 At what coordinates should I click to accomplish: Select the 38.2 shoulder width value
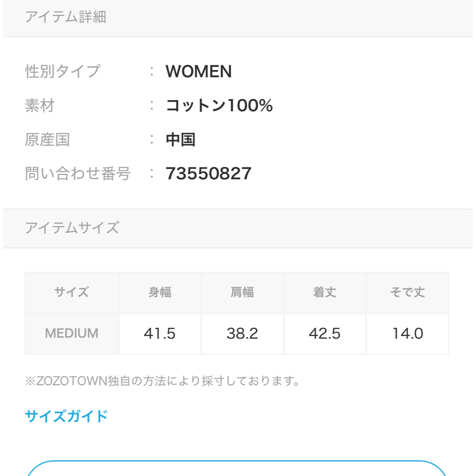[242, 334]
